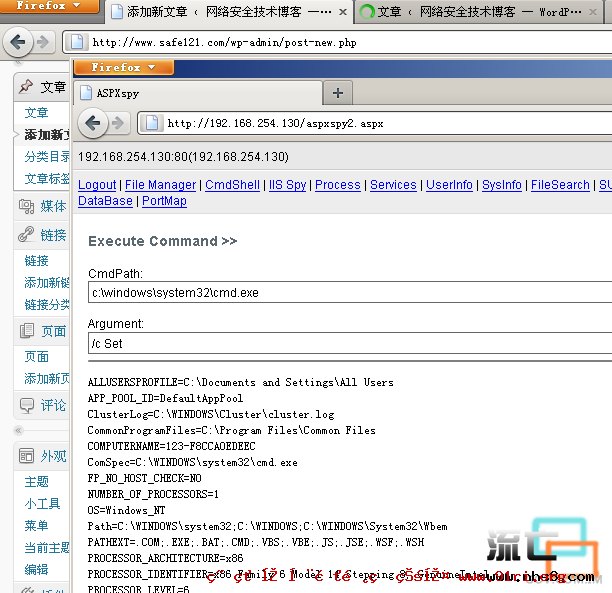Image resolution: width=612 pixels, height=593 pixels.
Task: Click the aspxspy2.aspx site identity icon
Action: [151, 123]
